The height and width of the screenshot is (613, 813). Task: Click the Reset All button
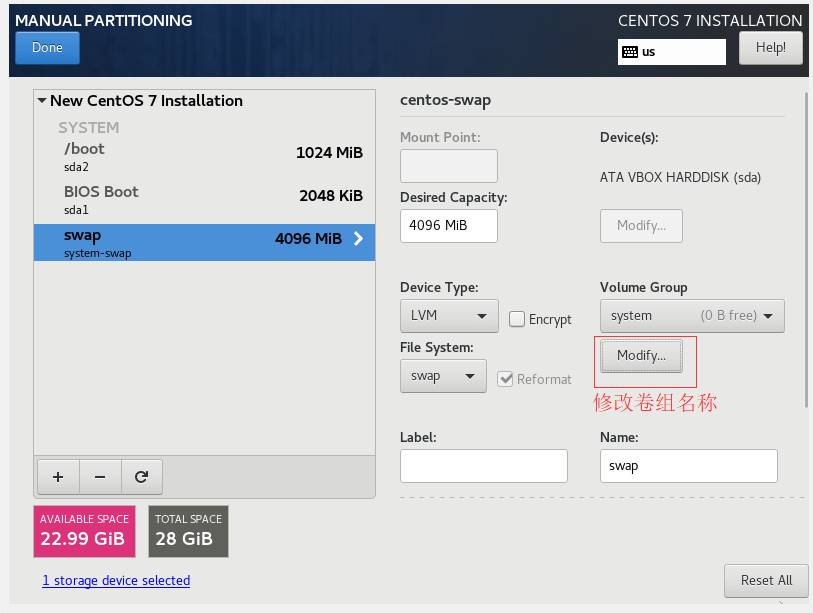pyautogui.click(x=766, y=580)
